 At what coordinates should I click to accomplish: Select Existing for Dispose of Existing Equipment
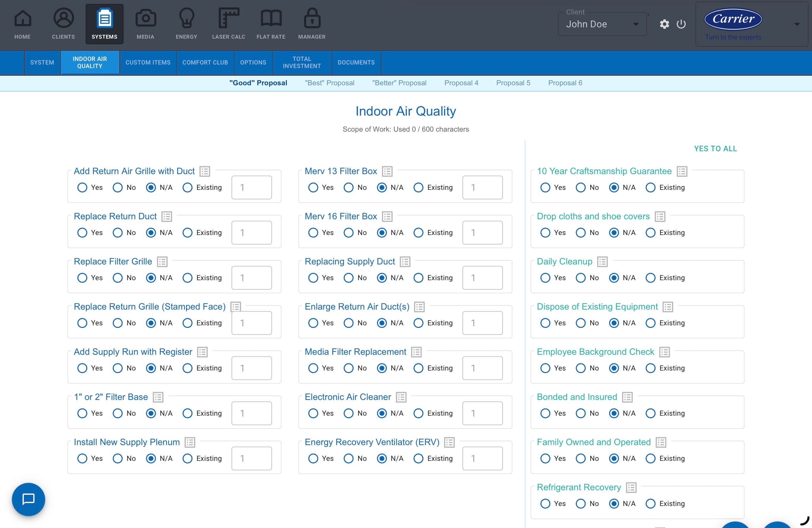coord(651,323)
